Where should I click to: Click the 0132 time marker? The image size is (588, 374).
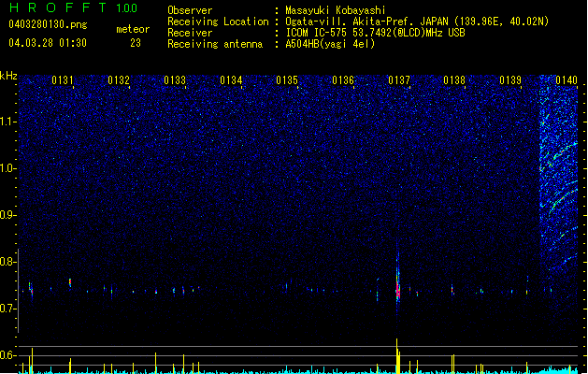[119, 80]
